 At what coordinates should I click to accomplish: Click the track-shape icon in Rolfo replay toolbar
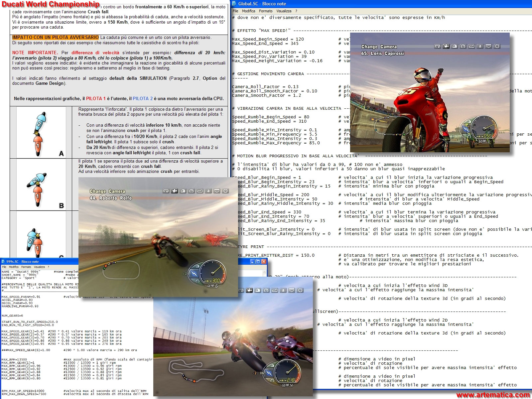point(200,191)
